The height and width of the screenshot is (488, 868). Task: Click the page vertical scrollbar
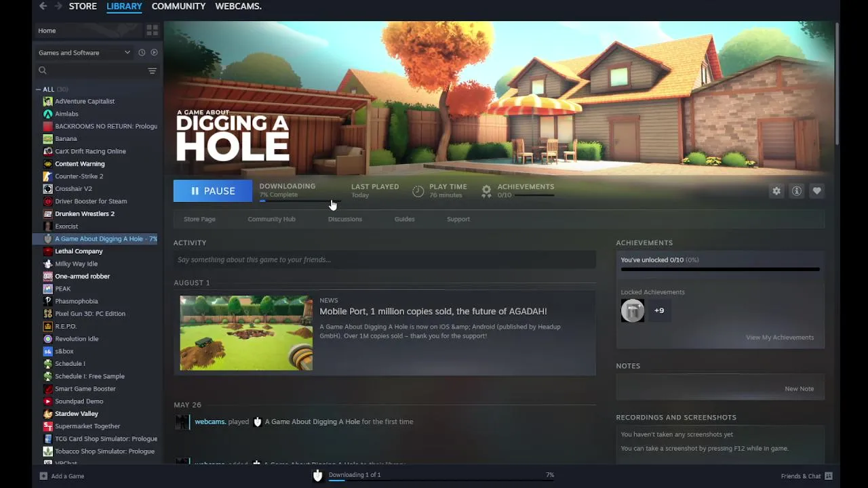[x=837, y=83]
